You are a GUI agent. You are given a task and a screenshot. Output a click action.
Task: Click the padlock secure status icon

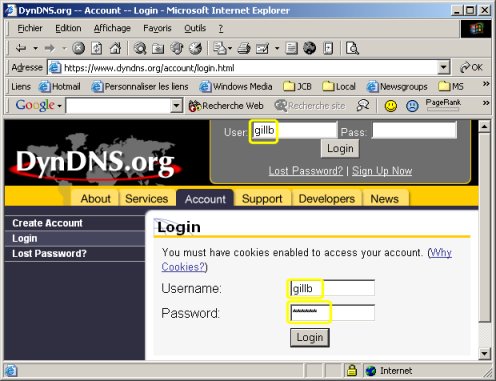click(352, 370)
